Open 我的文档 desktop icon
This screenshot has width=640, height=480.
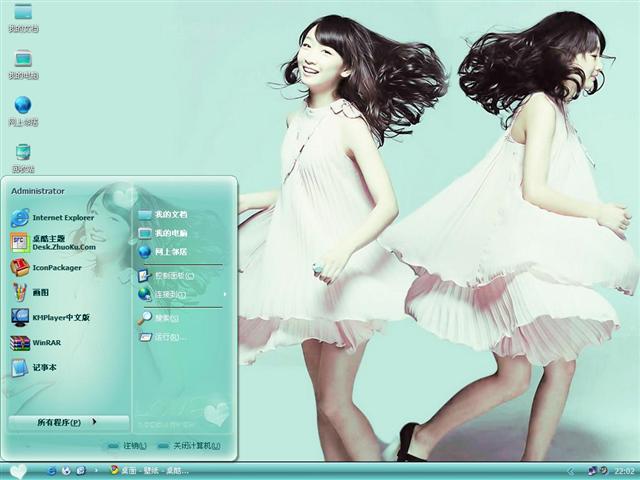(22, 14)
